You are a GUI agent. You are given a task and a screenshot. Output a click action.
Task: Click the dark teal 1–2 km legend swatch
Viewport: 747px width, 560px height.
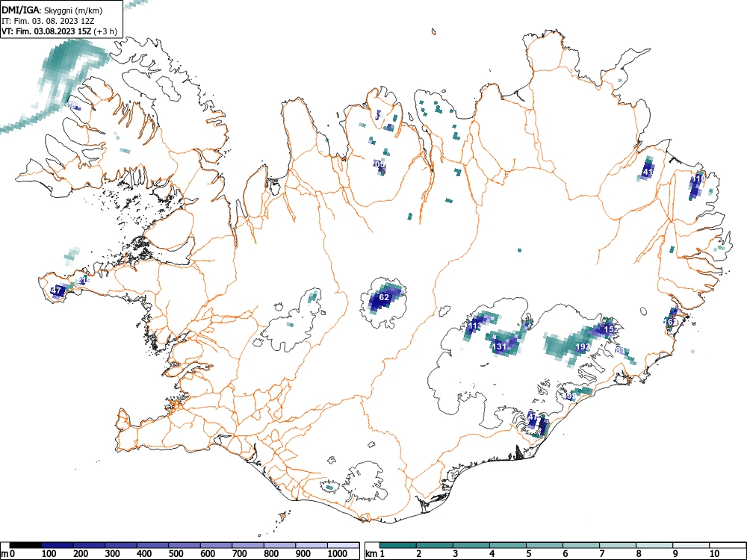tap(398, 545)
